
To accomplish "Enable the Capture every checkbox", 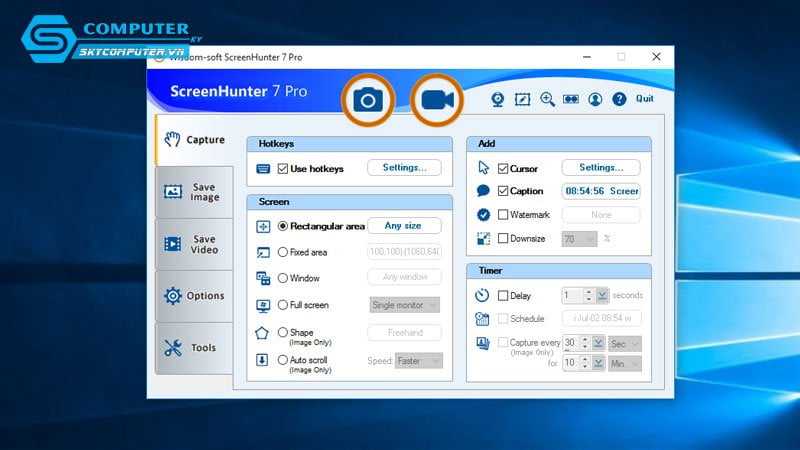I will pos(503,342).
